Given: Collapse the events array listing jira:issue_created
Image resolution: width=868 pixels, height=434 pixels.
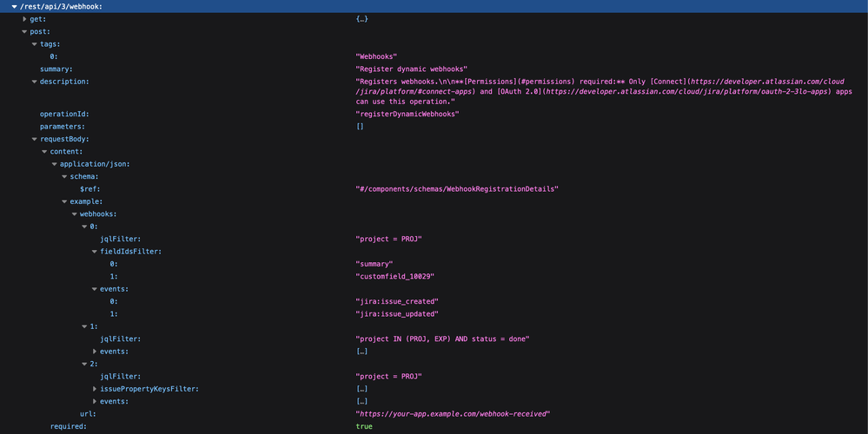Looking at the screenshot, I should point(95,289).
